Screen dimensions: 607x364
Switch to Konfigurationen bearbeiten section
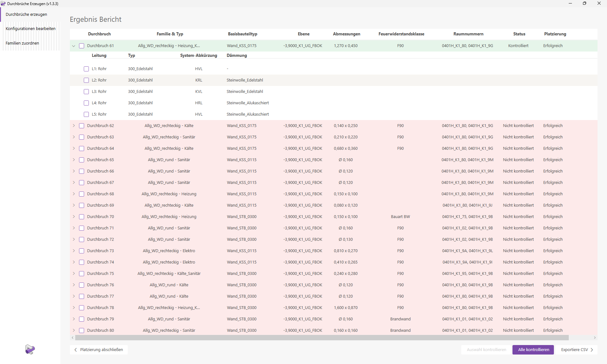point(30,28)
